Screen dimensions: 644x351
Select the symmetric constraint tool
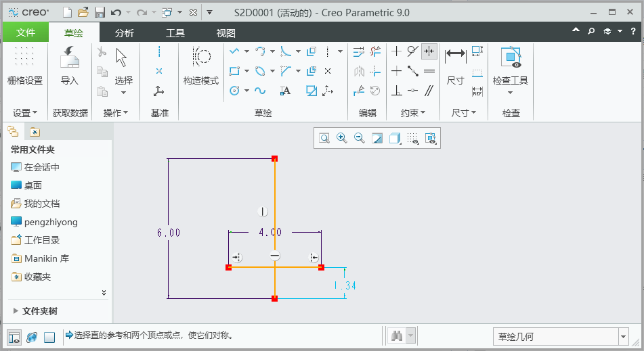[x=429, y=51]
